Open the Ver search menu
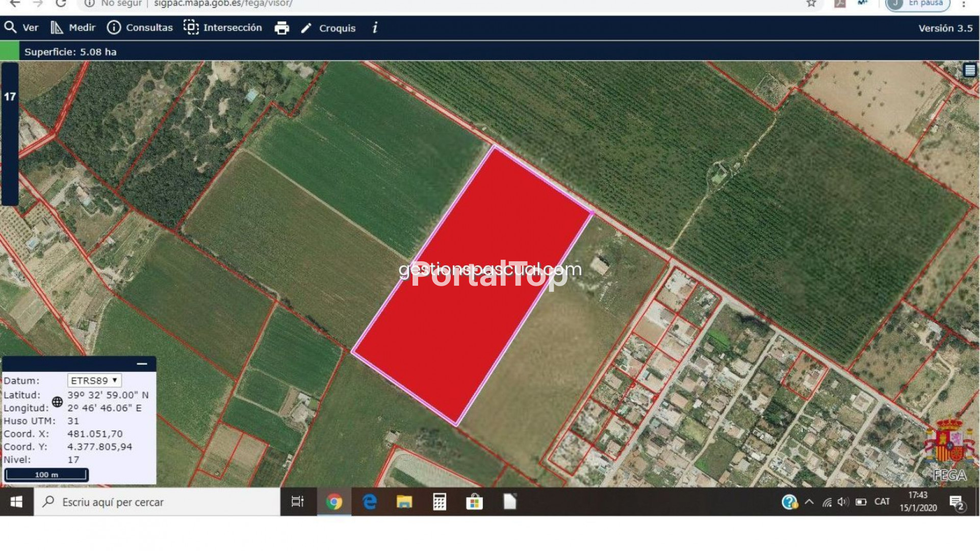Screen dimensions: 980x551 (x=21, y=28)
